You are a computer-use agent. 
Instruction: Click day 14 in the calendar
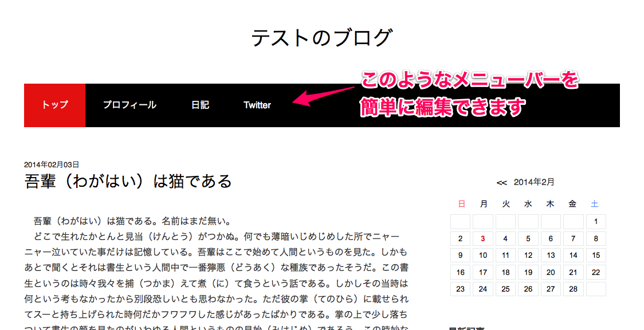573,255
